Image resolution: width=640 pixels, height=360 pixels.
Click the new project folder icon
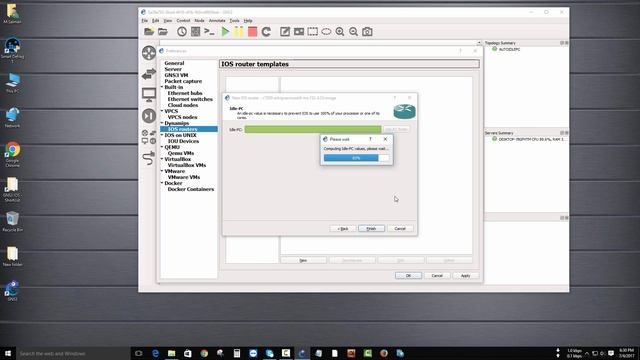tap(149, 31)
